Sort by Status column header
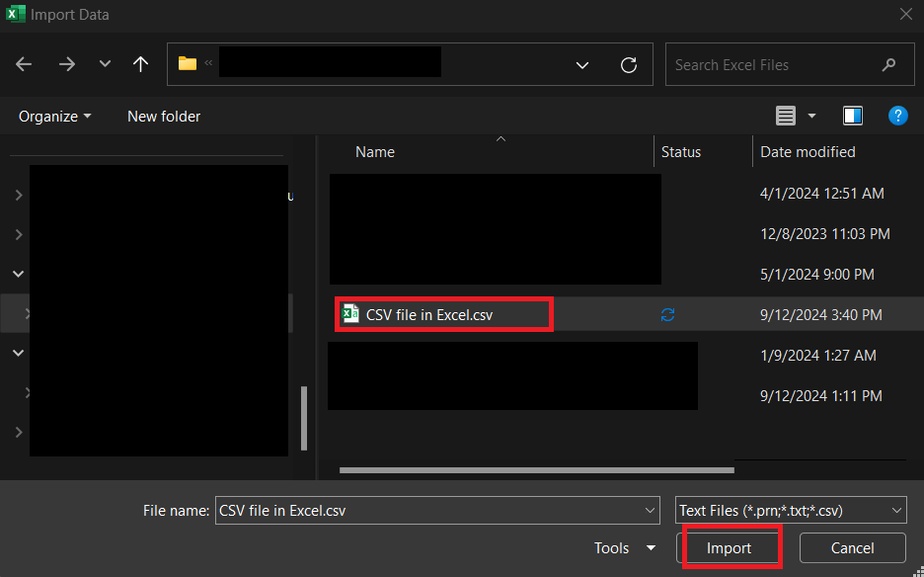The height and width of the screenshot is (577, 924). 680,152
